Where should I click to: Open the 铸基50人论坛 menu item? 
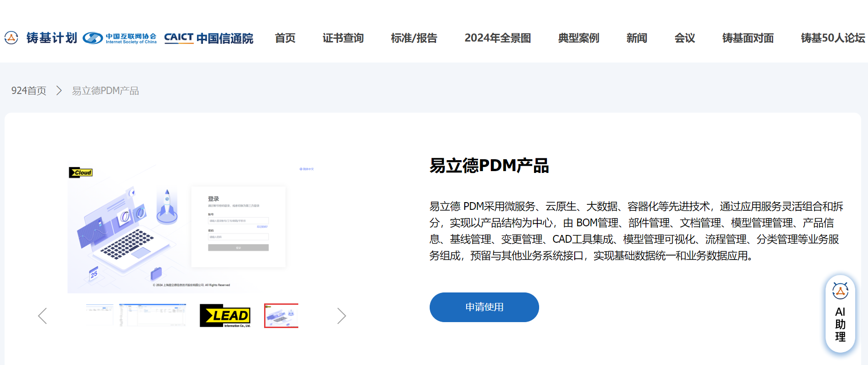tap(833, 38)
